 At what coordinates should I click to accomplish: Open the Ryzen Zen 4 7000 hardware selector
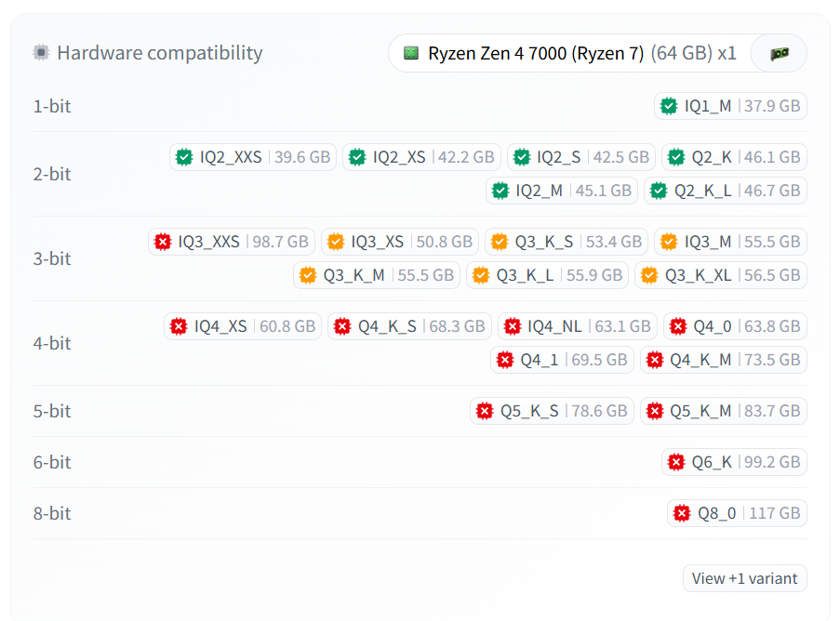click(x=569, y=53)
